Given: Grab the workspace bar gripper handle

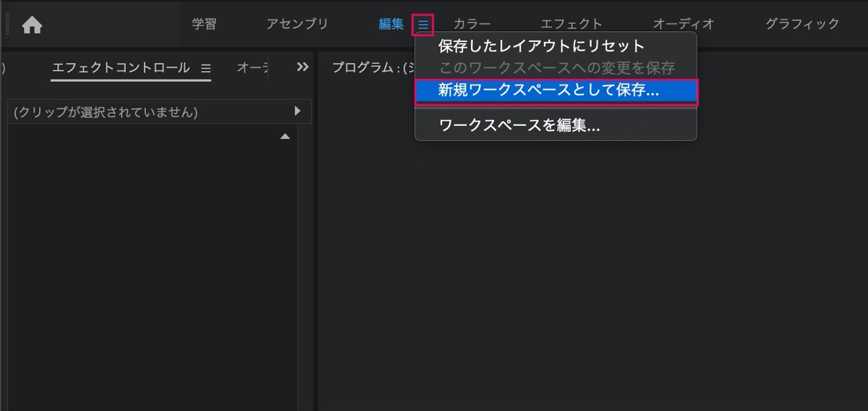Looking at the screenshot, I should point(7,25).
